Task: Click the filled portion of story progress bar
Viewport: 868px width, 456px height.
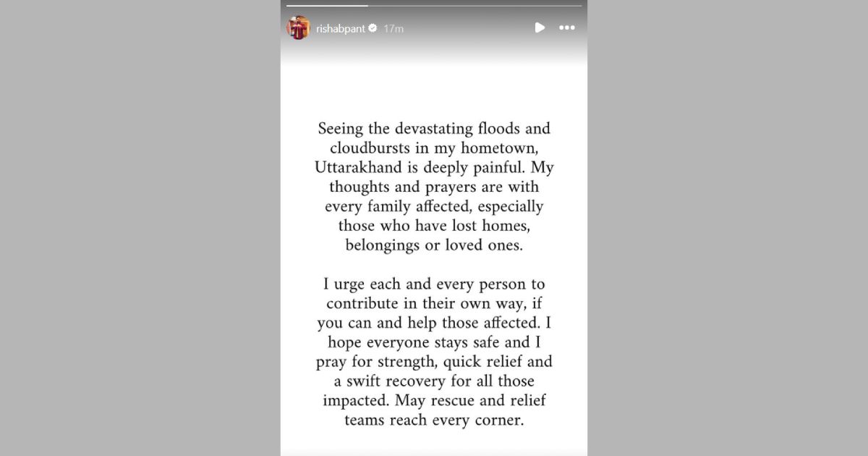Action: pyautogui.click(x=327, y=6)
